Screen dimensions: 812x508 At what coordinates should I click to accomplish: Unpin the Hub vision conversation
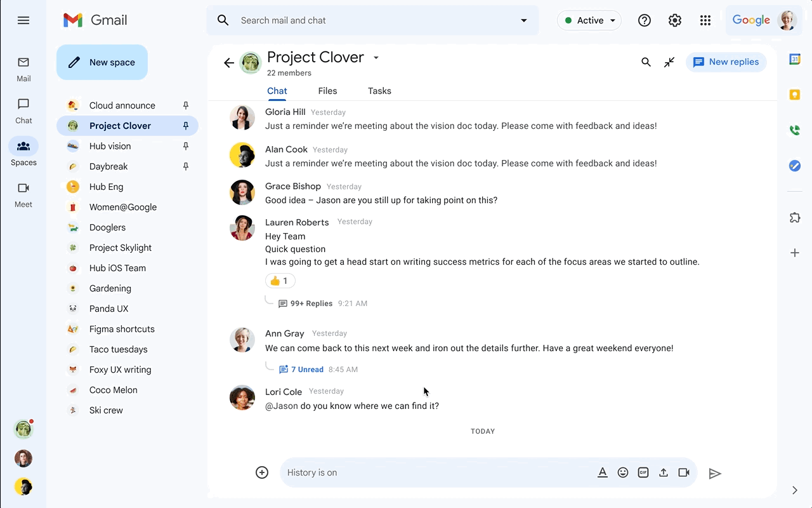click(x=185, y=146)
